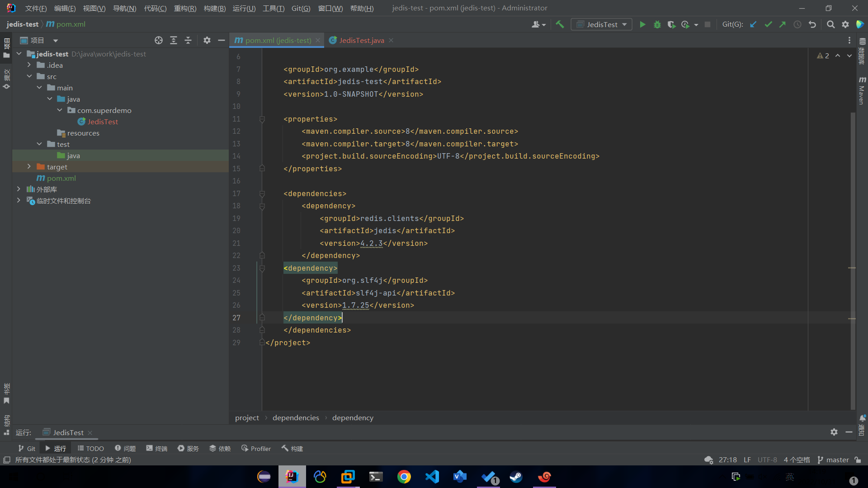Run JedisTest with the green play icon
This screenshot has height=488, width=868.
click(642, 24)
